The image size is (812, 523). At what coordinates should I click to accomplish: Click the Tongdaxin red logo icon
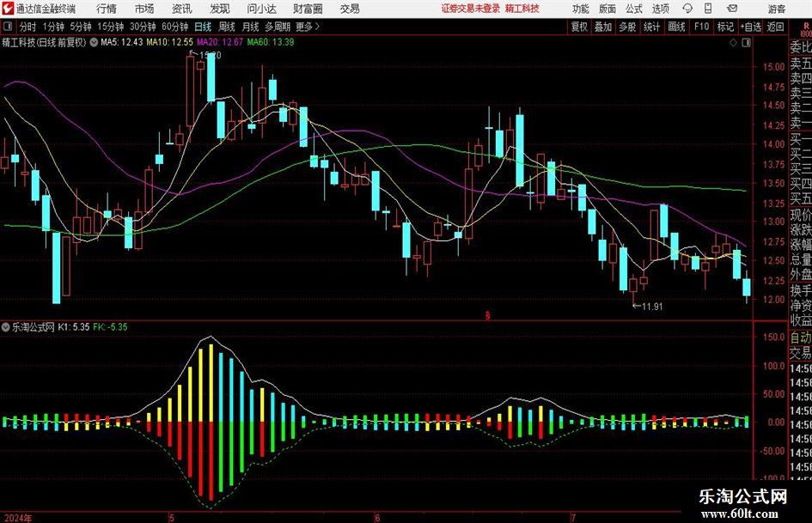coord(8,9)
